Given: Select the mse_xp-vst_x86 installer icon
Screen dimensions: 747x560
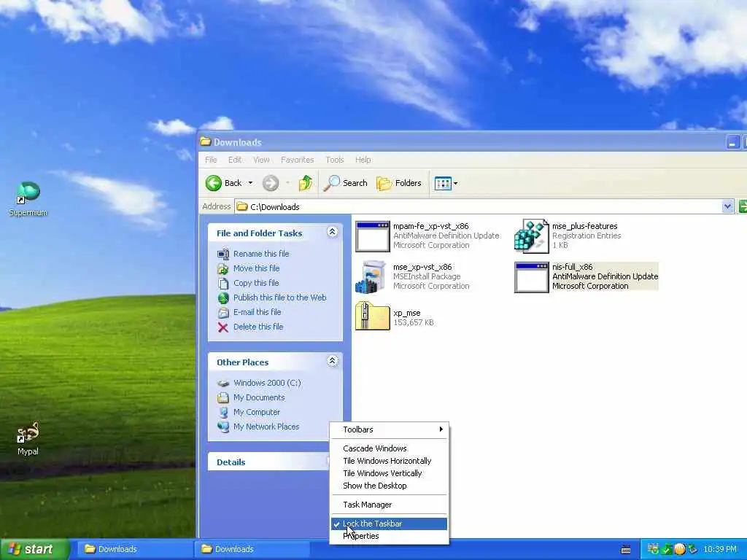Looking at the screenshot, I should click(371, 276).
